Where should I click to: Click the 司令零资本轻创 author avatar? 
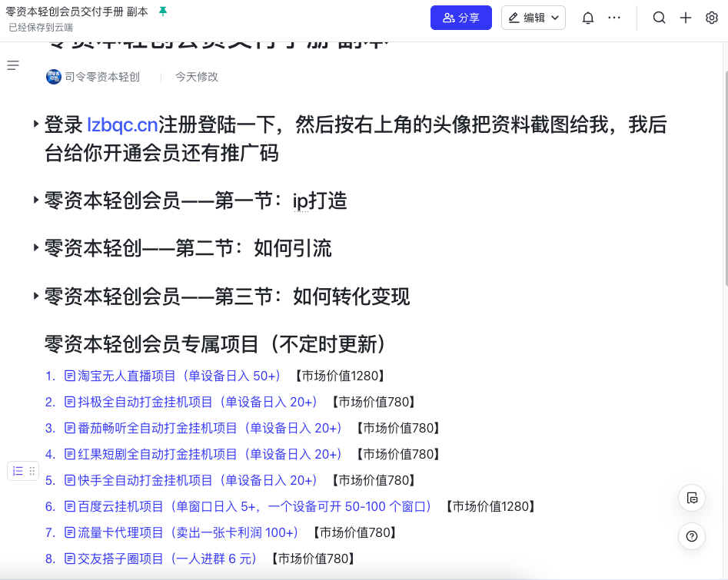pyautogui.click(x=54, y=77)
